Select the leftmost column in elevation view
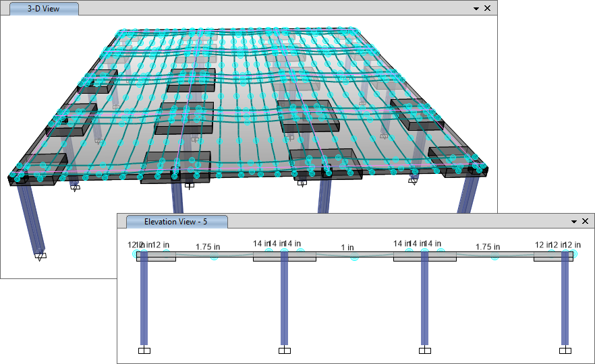Viewport: 595px width, 364px height. pos(144,300)
